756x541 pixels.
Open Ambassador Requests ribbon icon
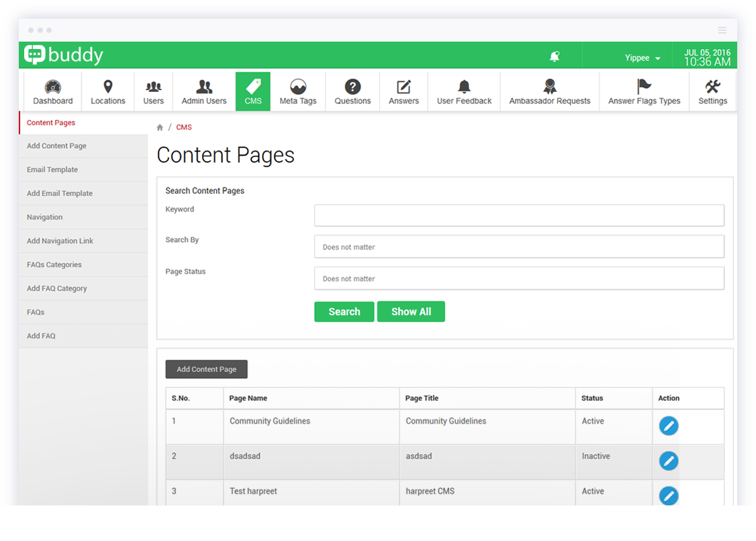549,87
